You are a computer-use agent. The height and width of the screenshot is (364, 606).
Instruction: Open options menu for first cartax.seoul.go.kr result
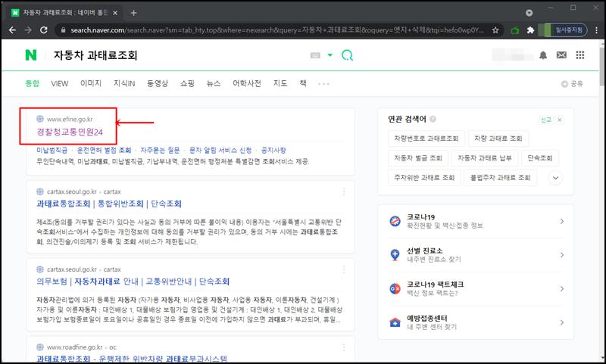tap(344, 192)
